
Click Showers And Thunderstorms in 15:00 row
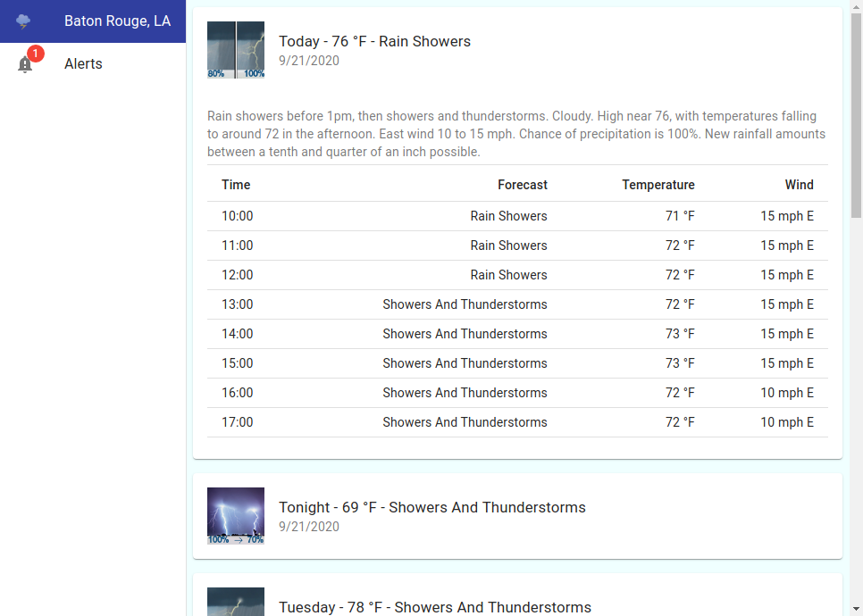465,363
